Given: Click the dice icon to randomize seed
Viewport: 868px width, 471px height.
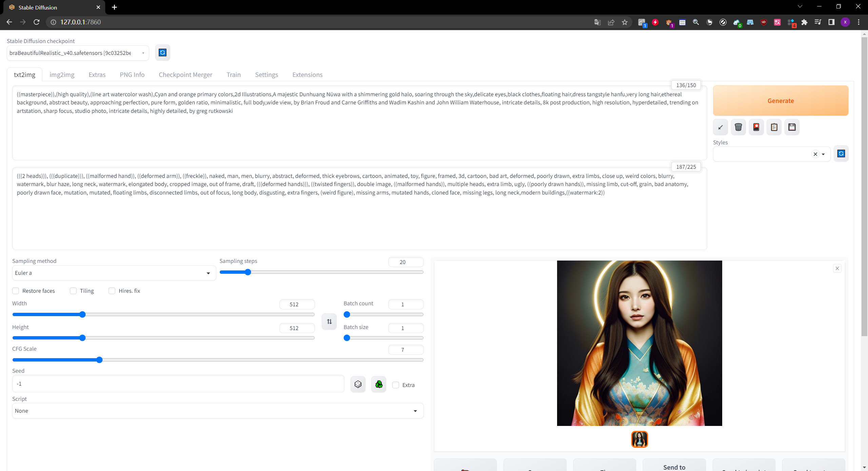Looking at the screenshot, I should pyautogui.click(x=358, y=384).
